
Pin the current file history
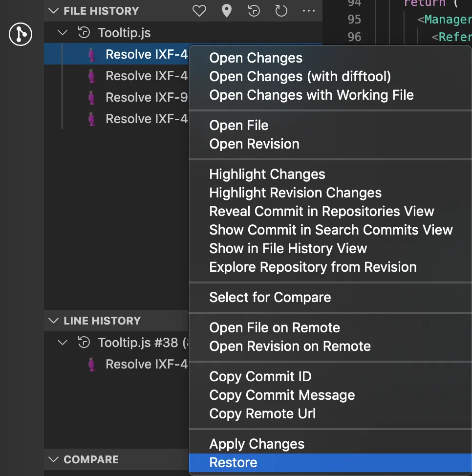[x=226, y=11]
